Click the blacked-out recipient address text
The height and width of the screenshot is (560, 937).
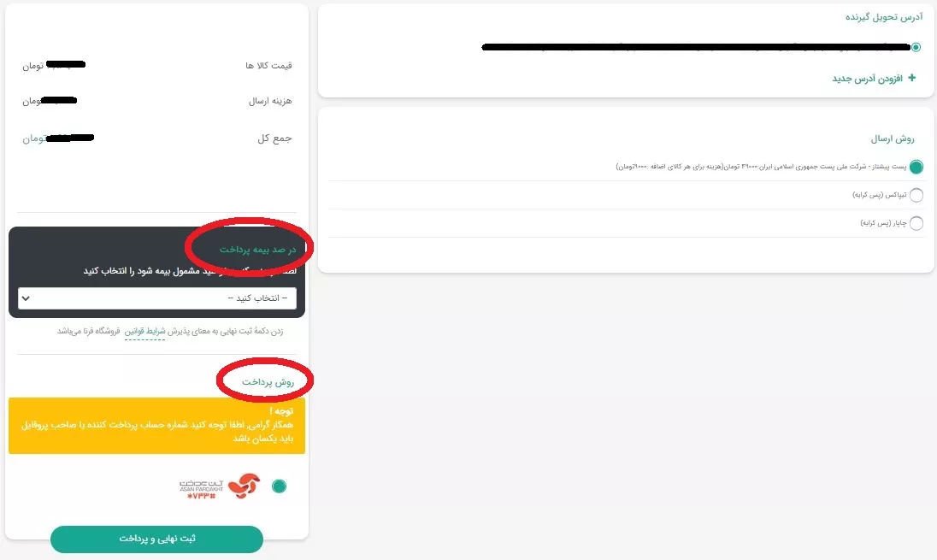point(696,47)
